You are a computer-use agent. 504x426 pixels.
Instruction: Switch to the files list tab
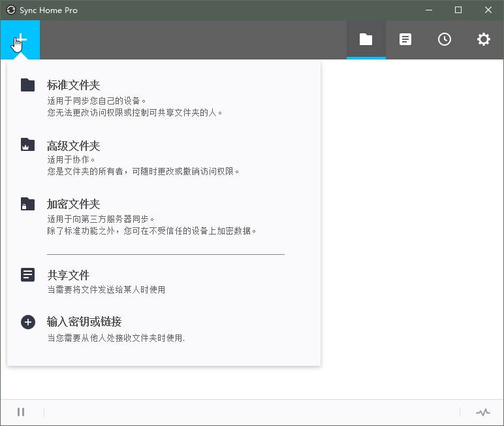[x=405, y=40]
